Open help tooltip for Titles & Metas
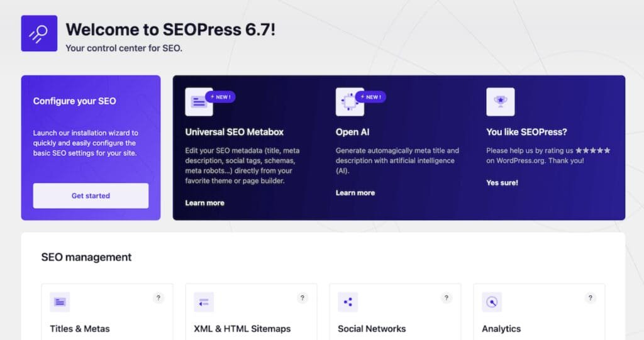The height and width of the screenshot is (340, 644). [158, 298]
